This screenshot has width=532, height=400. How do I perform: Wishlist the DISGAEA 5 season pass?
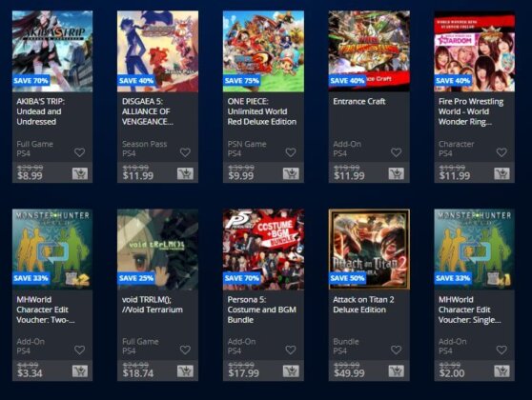[185, 152]
